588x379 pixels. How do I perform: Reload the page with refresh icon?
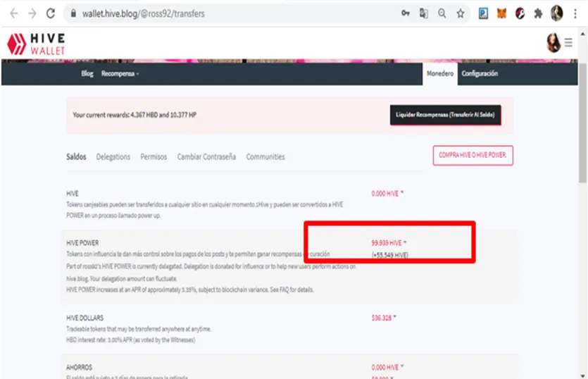coord(51,13)
